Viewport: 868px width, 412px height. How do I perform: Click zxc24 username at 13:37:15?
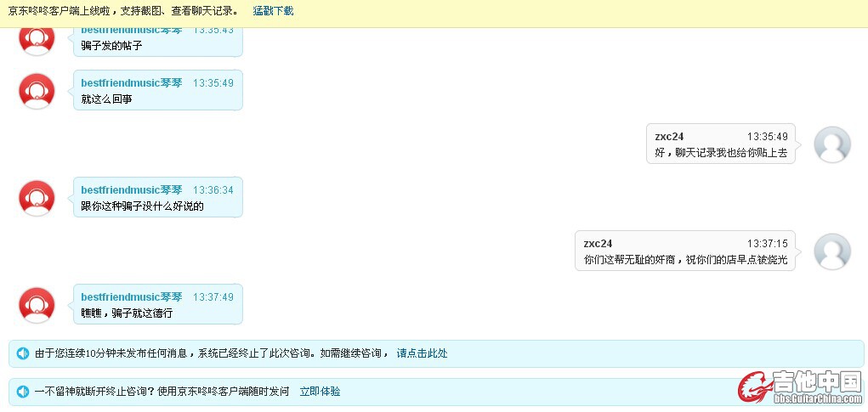click(x=598, y=244)
